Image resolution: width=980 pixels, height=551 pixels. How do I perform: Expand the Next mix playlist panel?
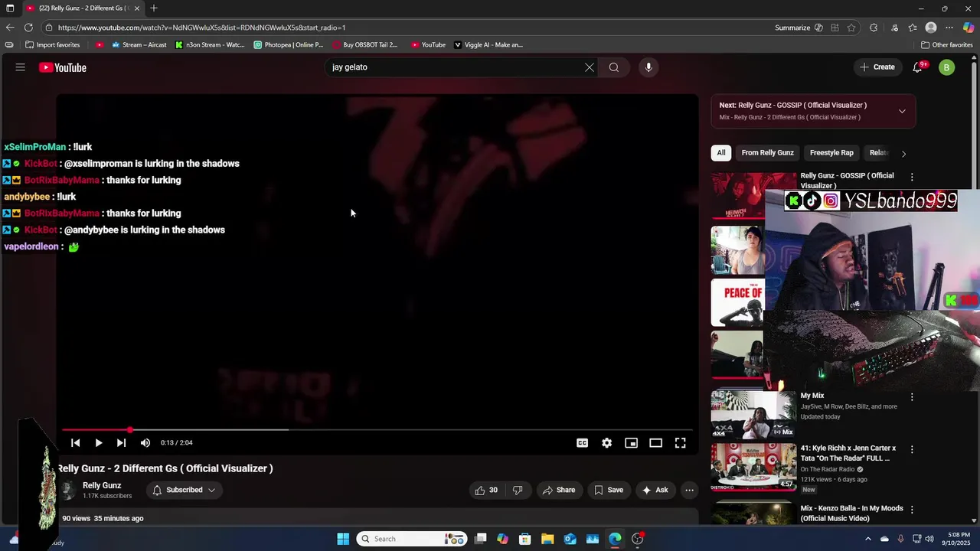(x=902, y=111)
